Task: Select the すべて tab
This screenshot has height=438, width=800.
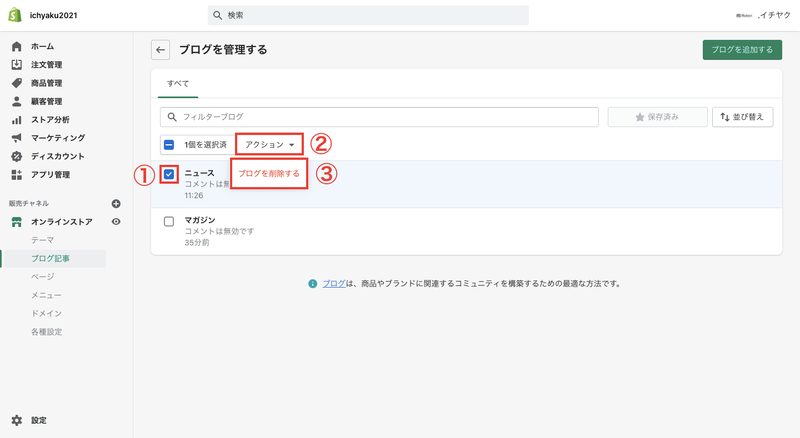Action: 178,84
